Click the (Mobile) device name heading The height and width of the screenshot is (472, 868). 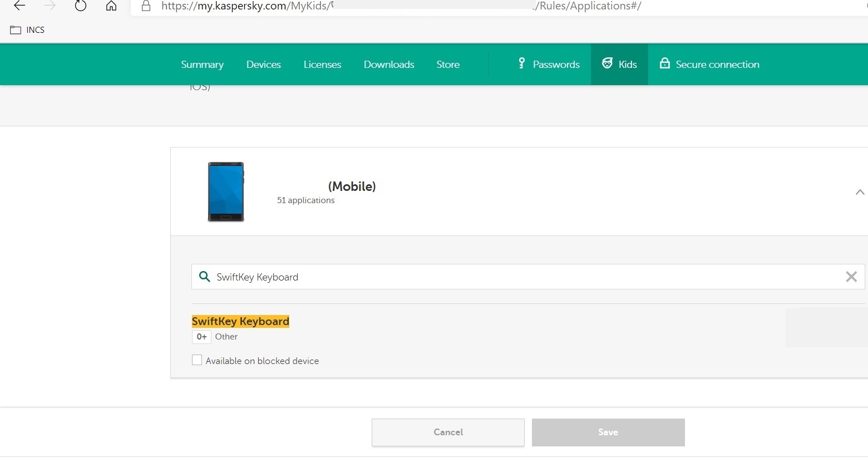pyautogui.click(x=352, y=186)
